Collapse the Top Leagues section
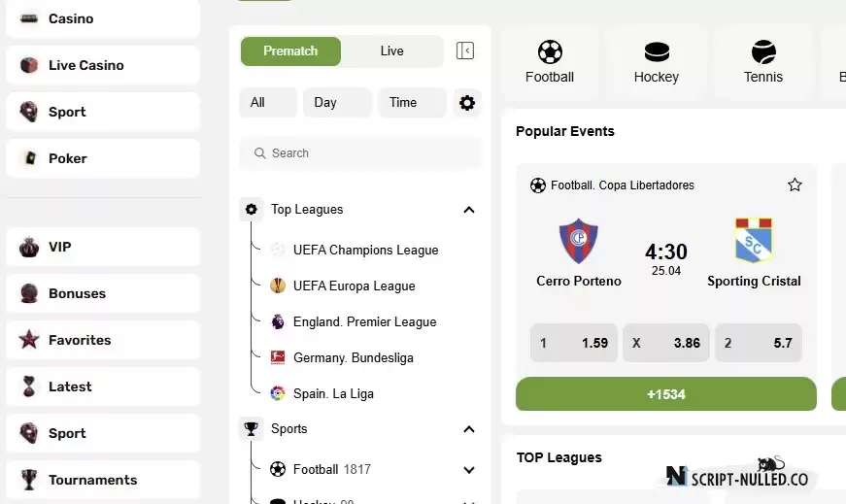This screenshot has width=846, height=504. point(469,210)
